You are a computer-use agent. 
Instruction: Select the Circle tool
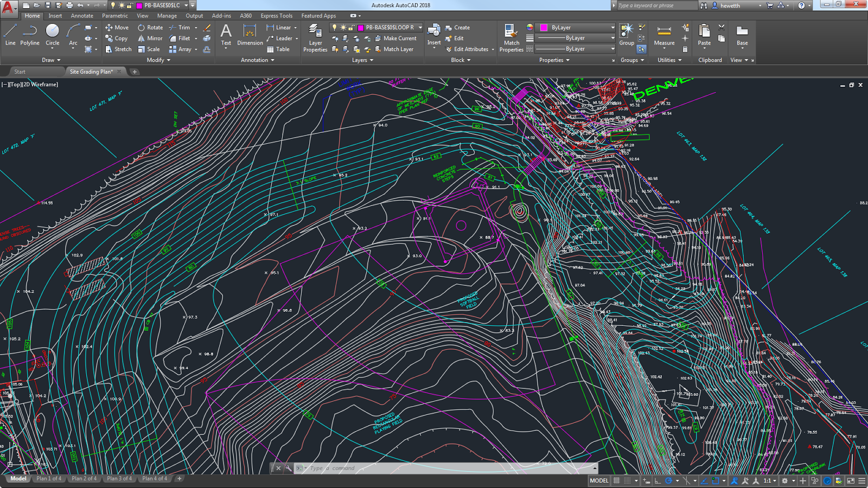click(53, 37)
